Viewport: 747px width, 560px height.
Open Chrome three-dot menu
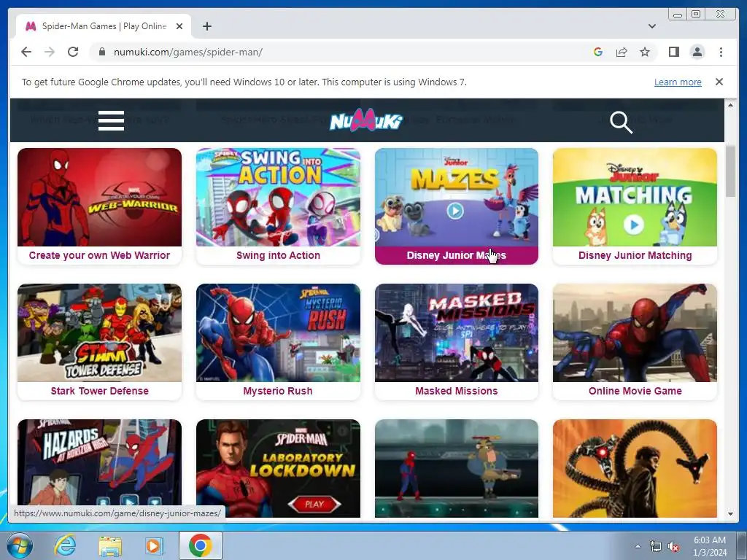(x=721, y=52)
